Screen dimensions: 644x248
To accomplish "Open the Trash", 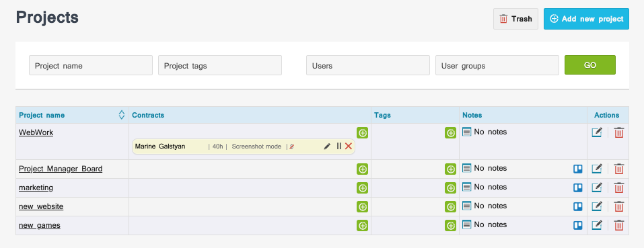I will pyautogui.click(x=515, y=19).
